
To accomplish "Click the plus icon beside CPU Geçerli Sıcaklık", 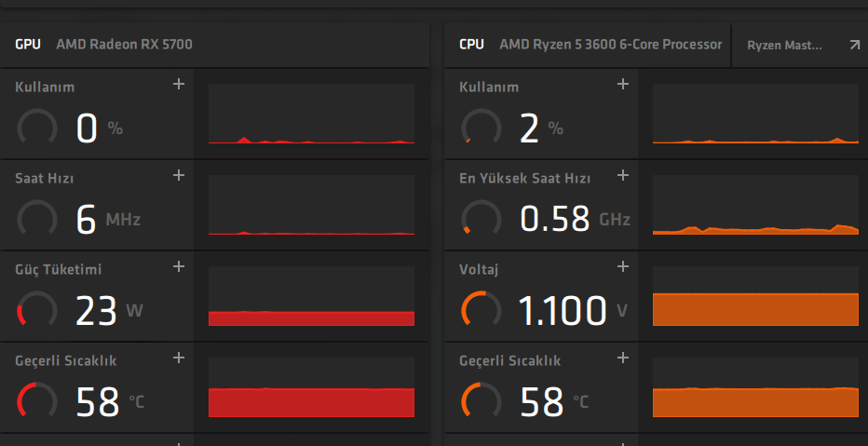I will 623,357.
